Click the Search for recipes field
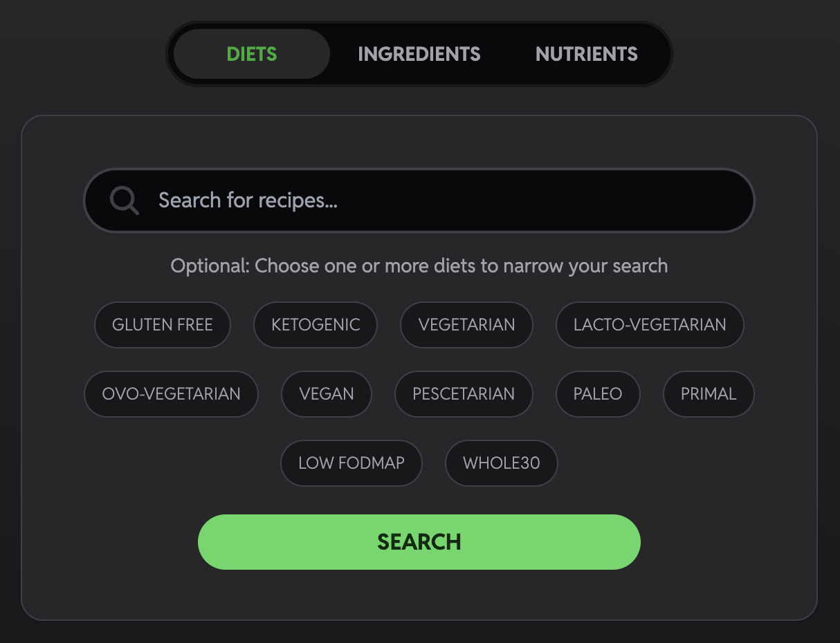Viewport: 840px width, 643px height. [443, 201]
